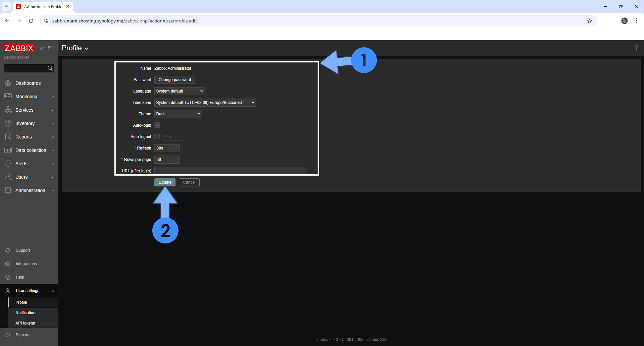This screenshot has width=644, height=346.
Task: Click the Change password button
Action: 175,80
